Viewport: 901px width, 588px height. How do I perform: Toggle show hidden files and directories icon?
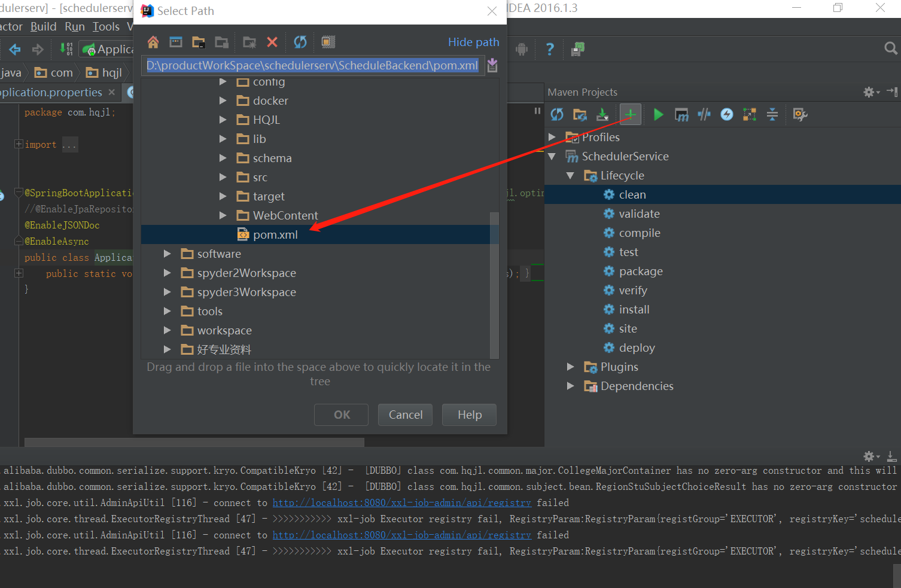tap(328, 42)
